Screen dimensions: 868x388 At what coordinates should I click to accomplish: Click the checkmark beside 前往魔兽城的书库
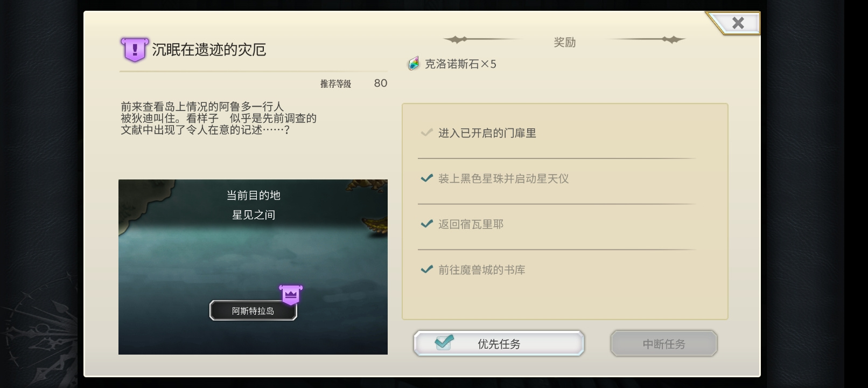427,269
